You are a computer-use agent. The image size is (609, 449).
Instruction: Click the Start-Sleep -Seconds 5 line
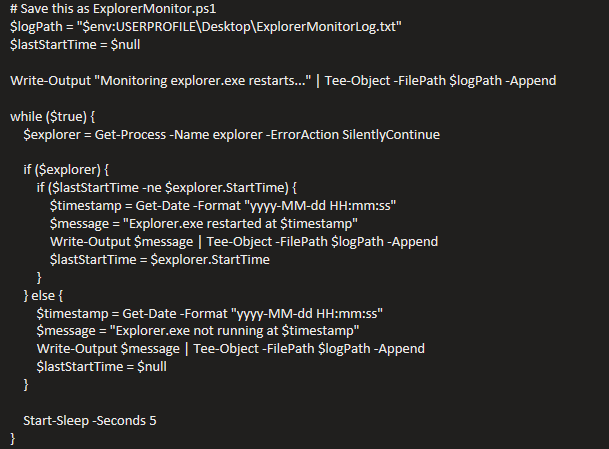point(90,421)
